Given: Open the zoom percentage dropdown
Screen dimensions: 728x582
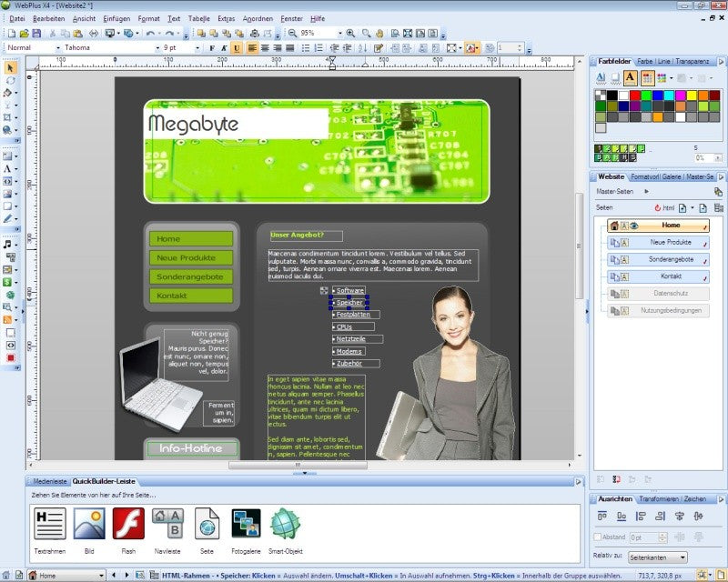Looking at the screenshot, I should 339,34.
